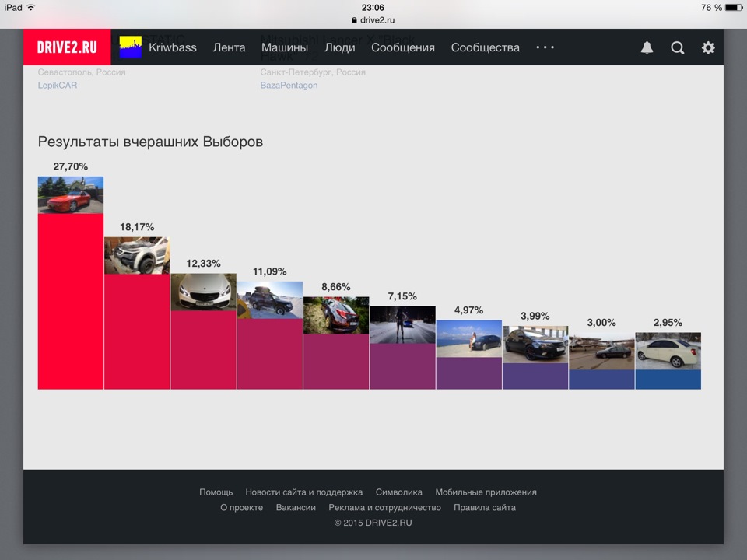747x560 pixels.
Task: Click the DRIVE2.RU logo
Action: [x=67, y=47]
